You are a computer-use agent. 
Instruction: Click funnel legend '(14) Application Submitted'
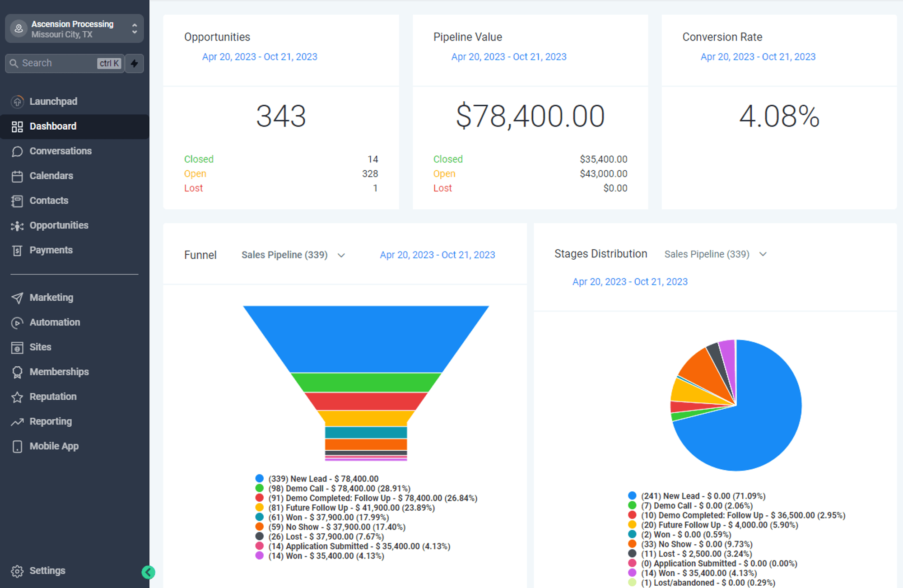coord(359,546)
